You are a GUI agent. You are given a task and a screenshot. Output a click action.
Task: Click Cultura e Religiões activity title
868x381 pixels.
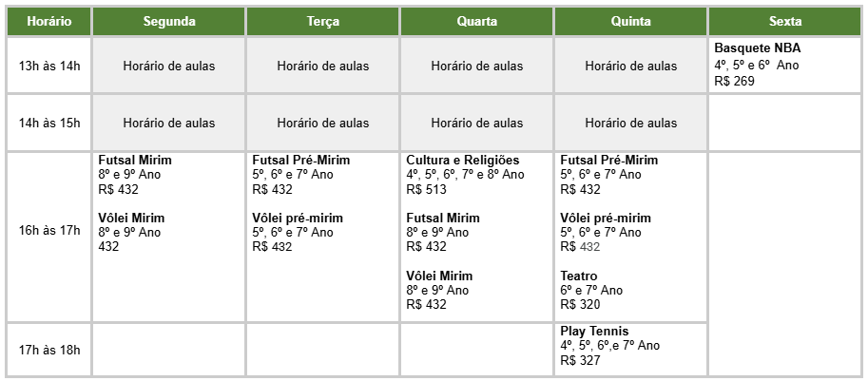[x=463, y=160]
